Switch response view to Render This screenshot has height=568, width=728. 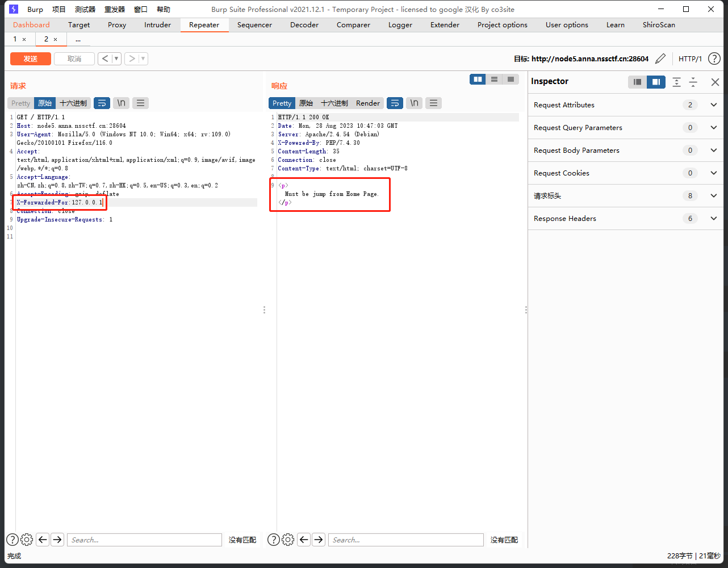(368, 103)
